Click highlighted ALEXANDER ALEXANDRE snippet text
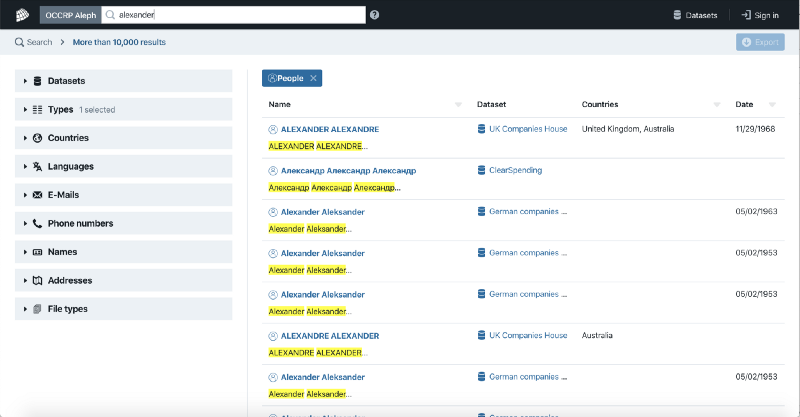This screenshot has height=417, width=800. (x=315, y=146)
